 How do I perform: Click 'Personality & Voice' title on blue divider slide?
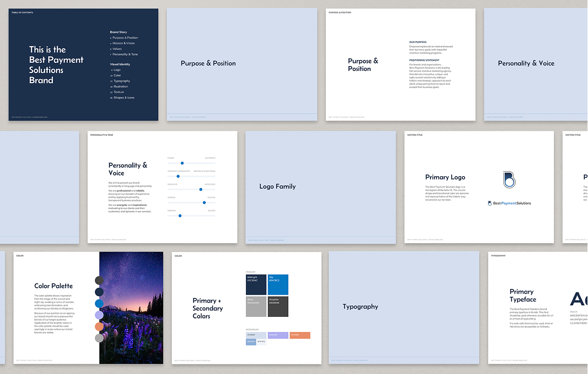[x=526, y=63]
